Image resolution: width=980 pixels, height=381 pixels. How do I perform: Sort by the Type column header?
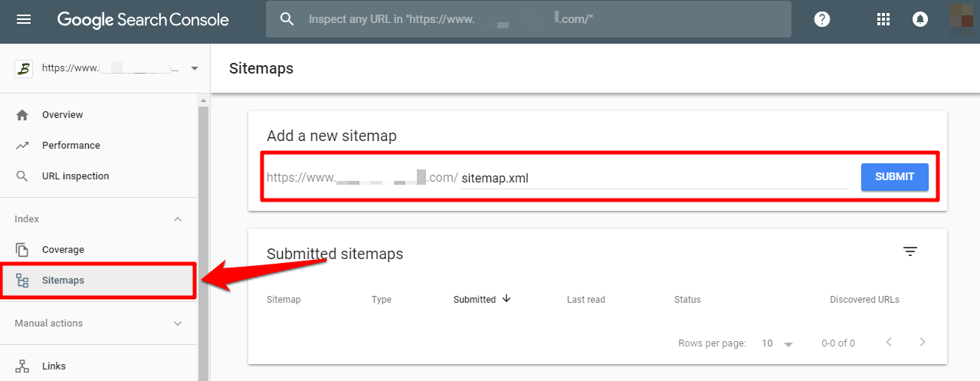[382, 300]
